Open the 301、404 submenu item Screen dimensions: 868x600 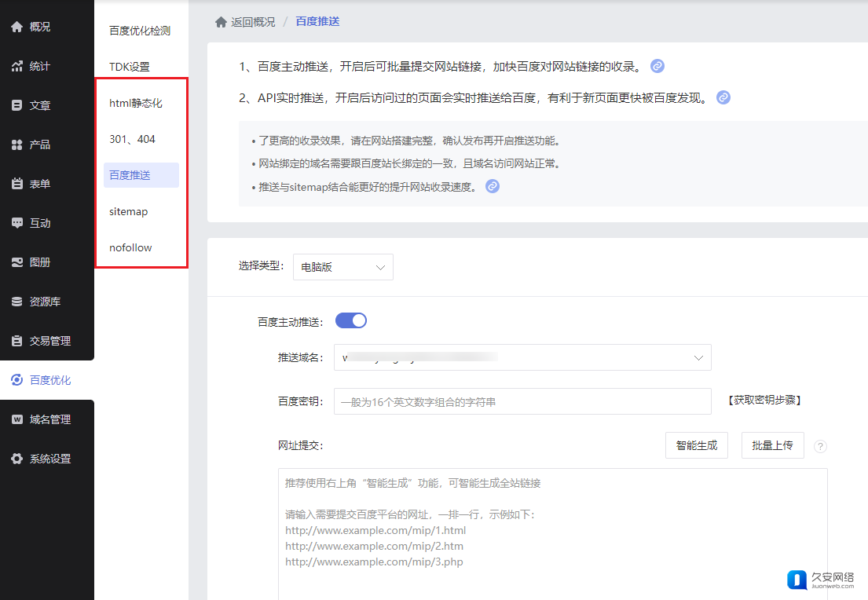pos(132,139)
